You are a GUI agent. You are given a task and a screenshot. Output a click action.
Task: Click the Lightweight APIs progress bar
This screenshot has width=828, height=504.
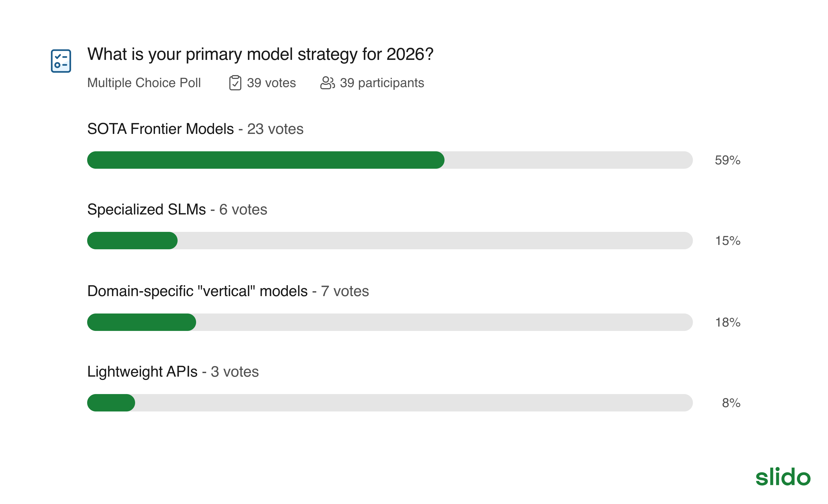click(x=390, y=403)
